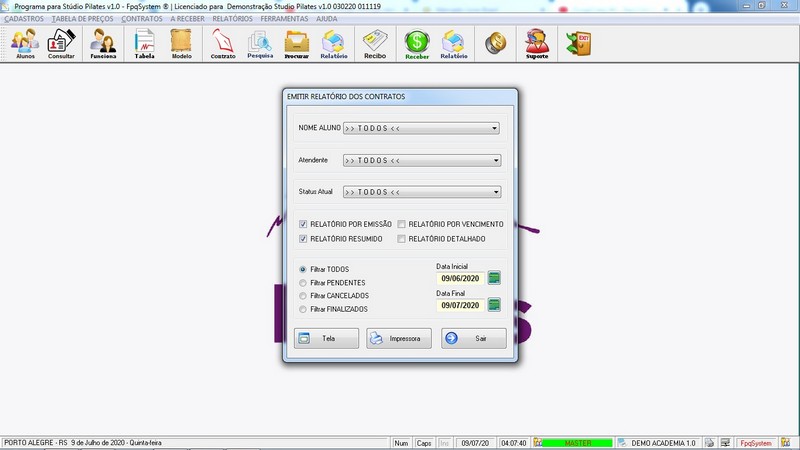Select Filtrar FINALIZADOS radio button
Screen dimensions: 800x450
pyautogui.click(x=303, y=309)
